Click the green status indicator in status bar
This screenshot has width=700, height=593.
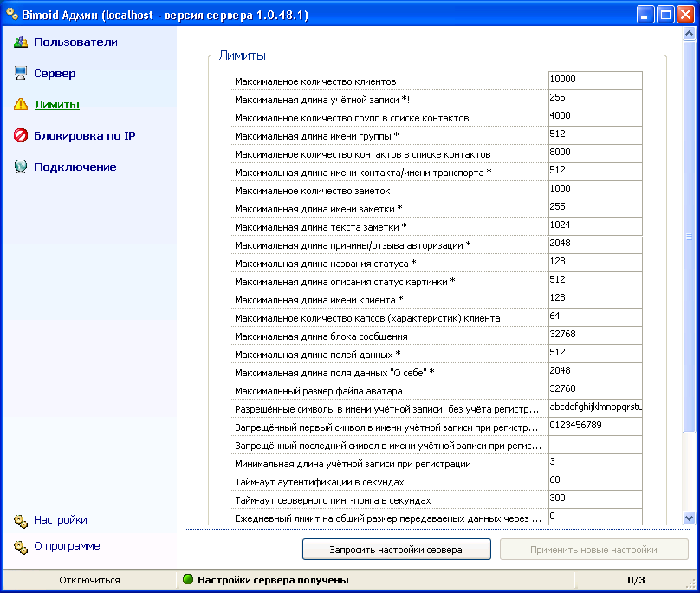pos(188,580)
